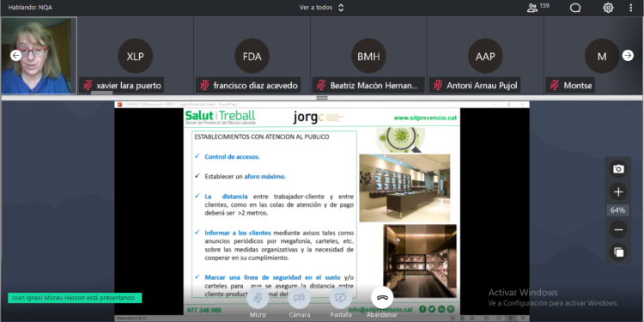Open the three-dot more options menu

pyautogui.click(x=631, y=8)
